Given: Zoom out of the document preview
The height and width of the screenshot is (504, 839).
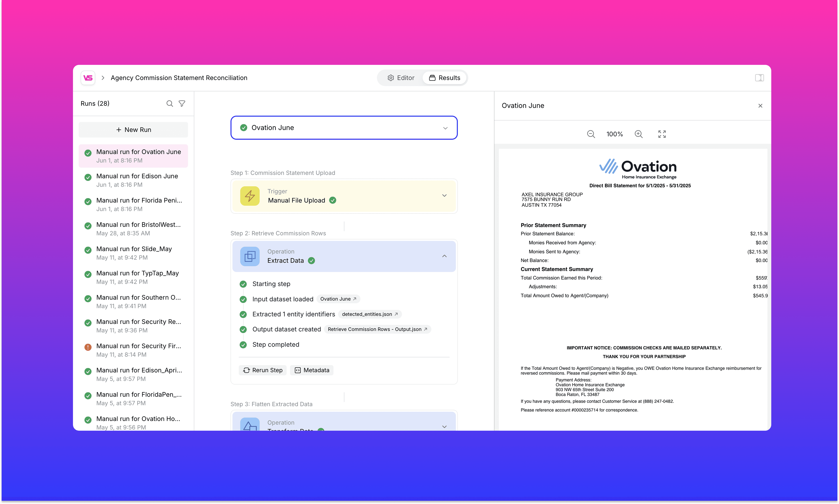Looking at the screenshot, I should pyautogui.click(x=591, y=134).
